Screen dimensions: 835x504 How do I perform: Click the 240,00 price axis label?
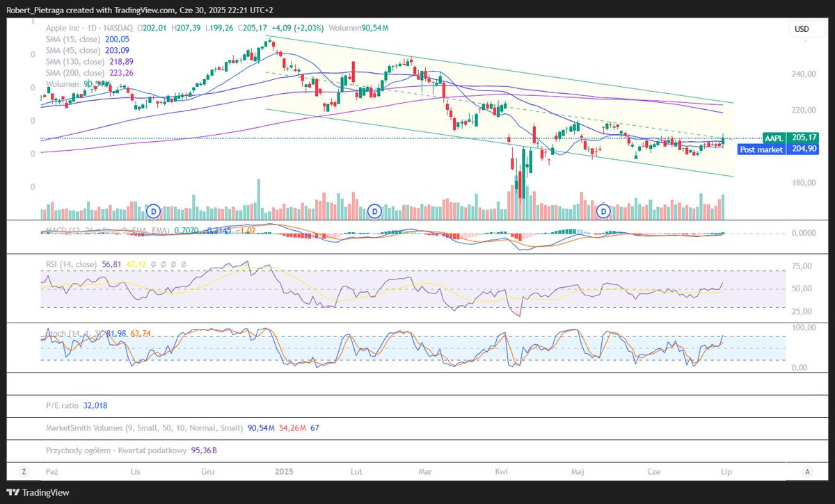803,74
